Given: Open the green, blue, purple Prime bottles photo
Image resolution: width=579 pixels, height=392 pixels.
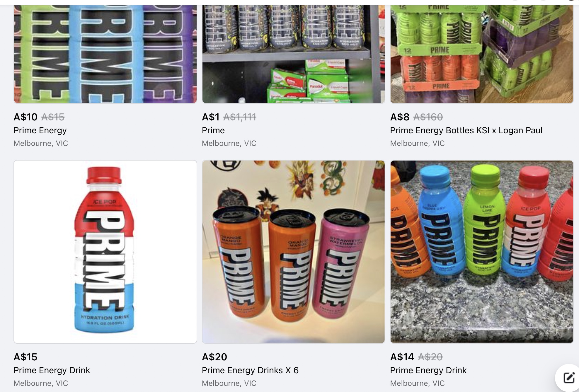Looking at the screenshot, I should [105, 54].
